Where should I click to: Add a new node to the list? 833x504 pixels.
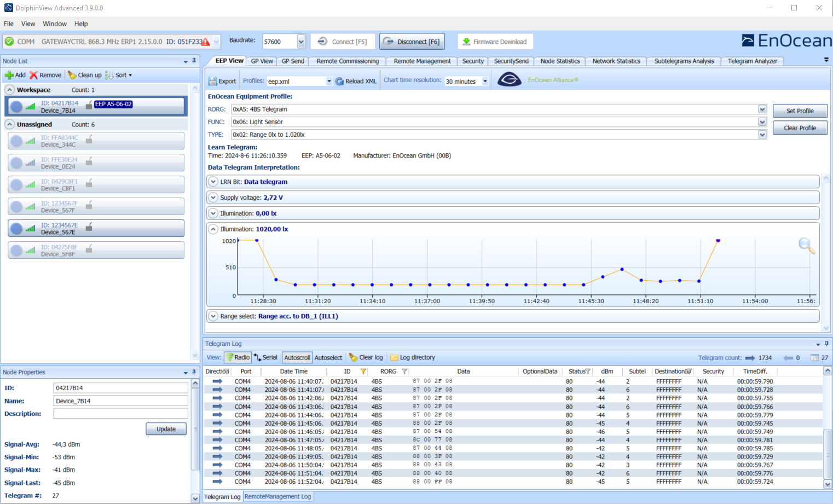point(15,75)
